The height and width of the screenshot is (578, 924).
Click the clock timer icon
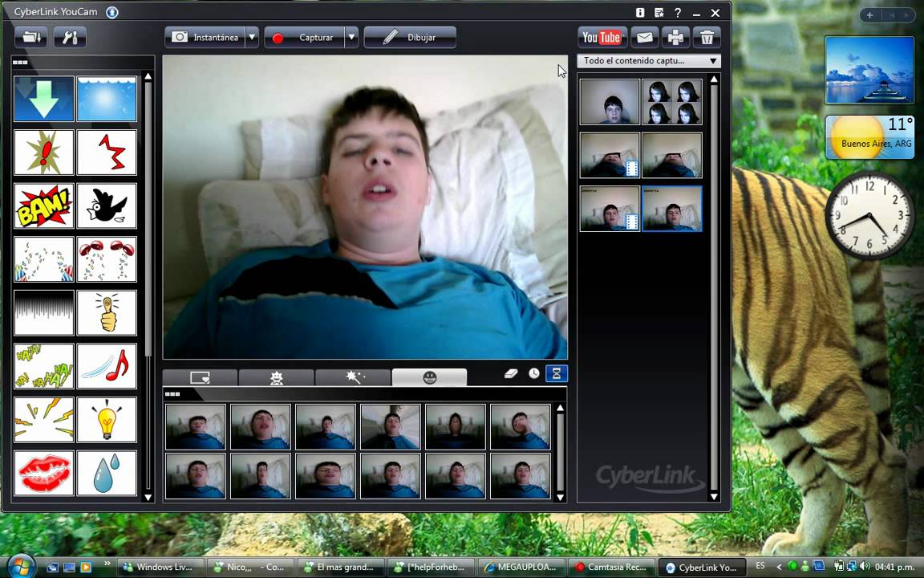(x=534, y=373)
